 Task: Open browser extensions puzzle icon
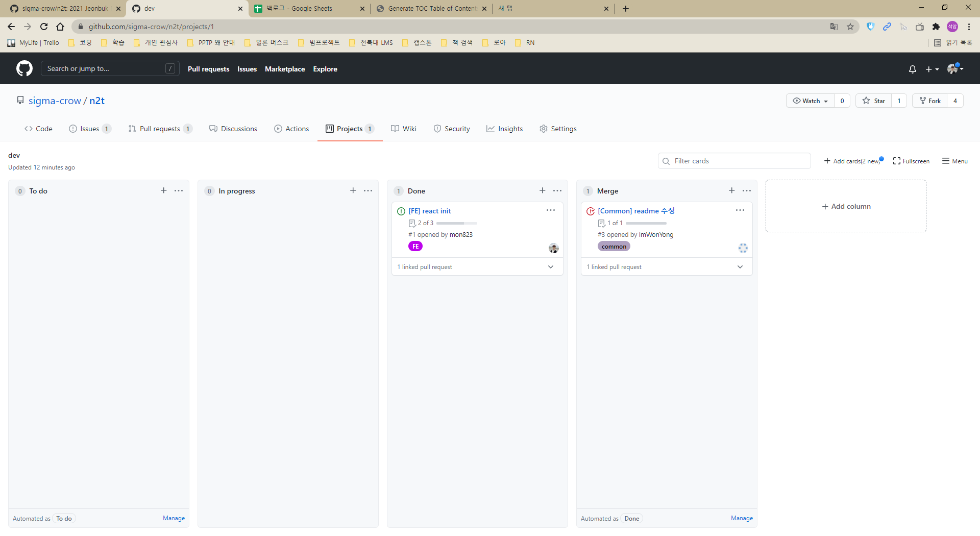(936, 27)
